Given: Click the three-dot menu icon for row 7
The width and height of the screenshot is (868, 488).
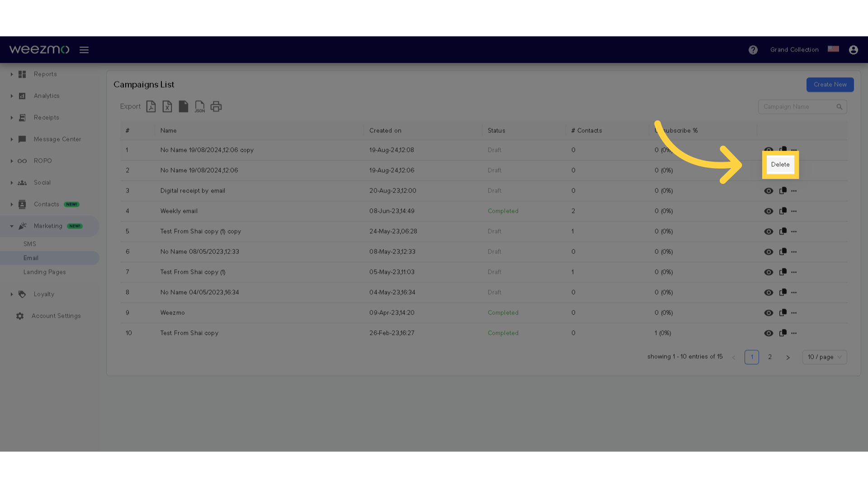Looking at the screenshot, I should point(794,272).
